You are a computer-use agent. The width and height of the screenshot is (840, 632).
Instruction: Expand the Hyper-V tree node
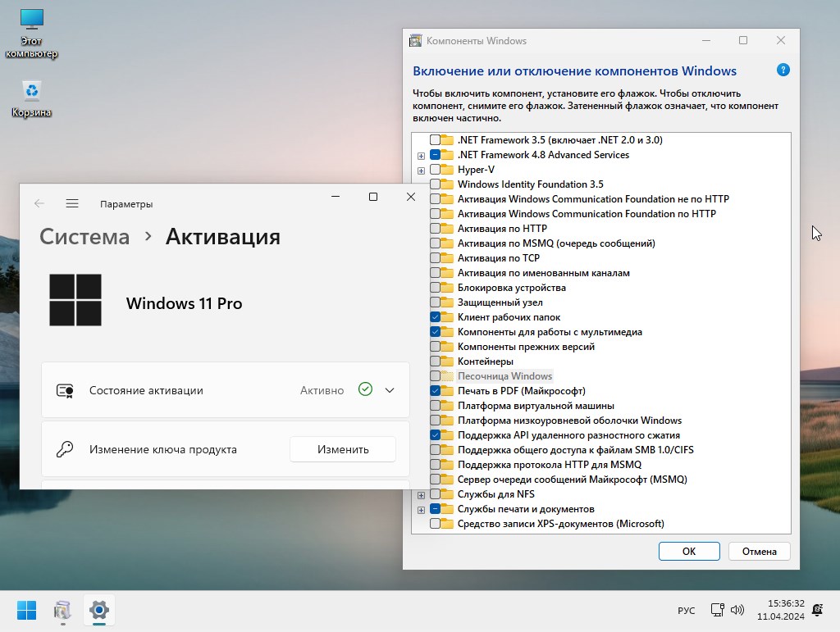421,171
